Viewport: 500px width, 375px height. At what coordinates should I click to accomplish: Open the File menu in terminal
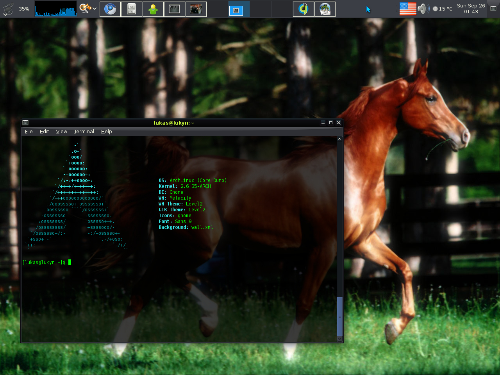point(29,132)
